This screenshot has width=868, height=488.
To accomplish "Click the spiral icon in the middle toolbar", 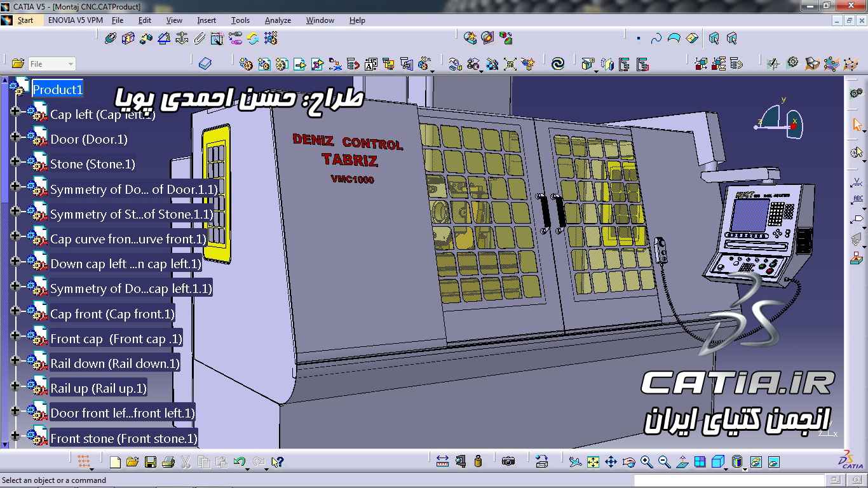I will pyautogui.click(x=558, y=64).
